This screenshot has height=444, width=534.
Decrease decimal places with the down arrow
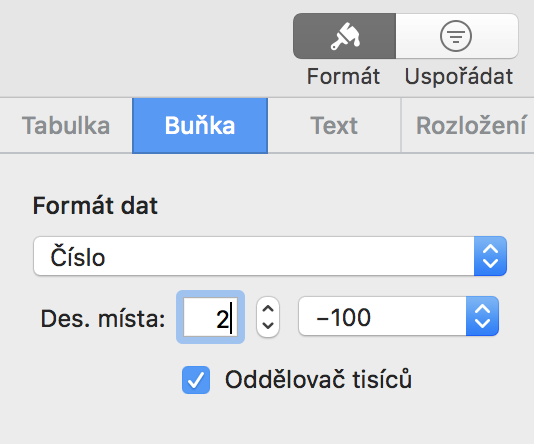(268, 326)
